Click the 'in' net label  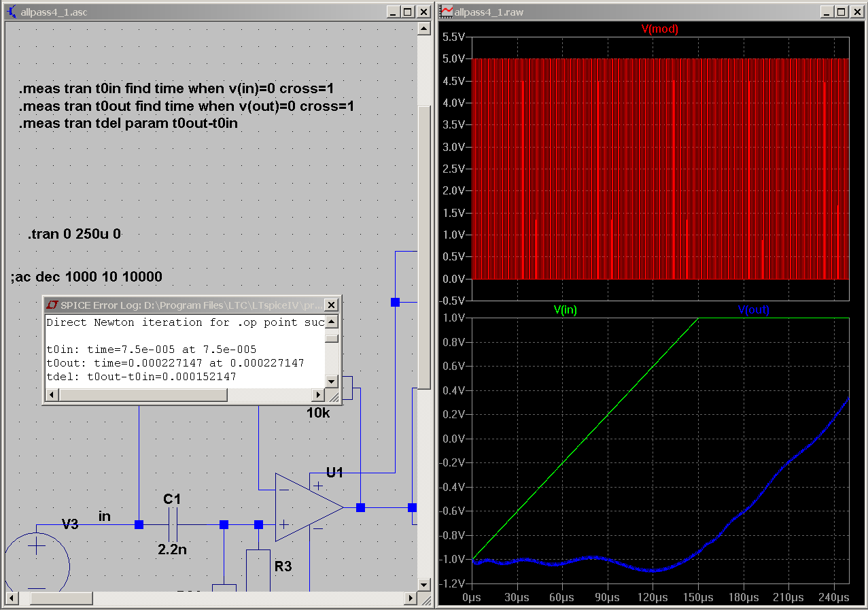105,516
